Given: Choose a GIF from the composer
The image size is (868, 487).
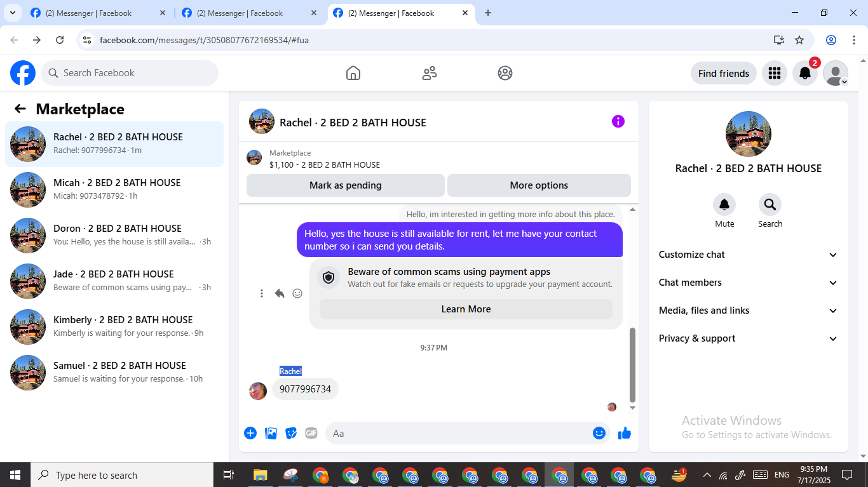Looking at the screenshot, I should 311,433.
